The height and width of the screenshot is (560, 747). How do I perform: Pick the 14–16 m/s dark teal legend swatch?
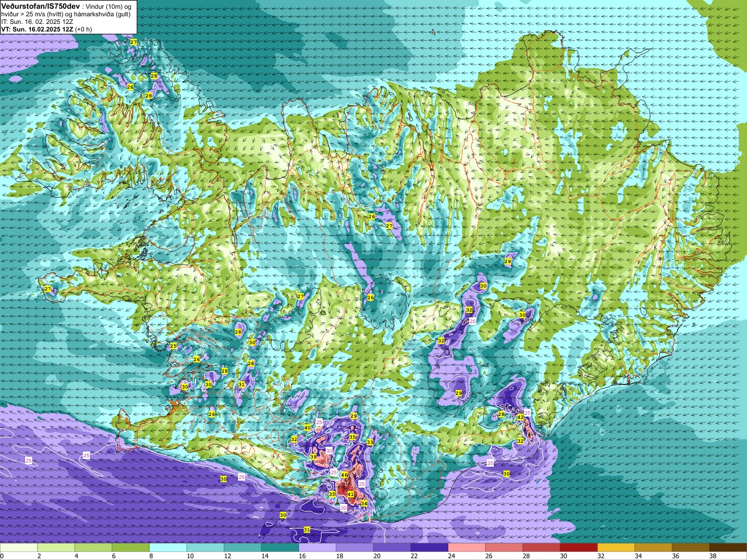(280, 548)
